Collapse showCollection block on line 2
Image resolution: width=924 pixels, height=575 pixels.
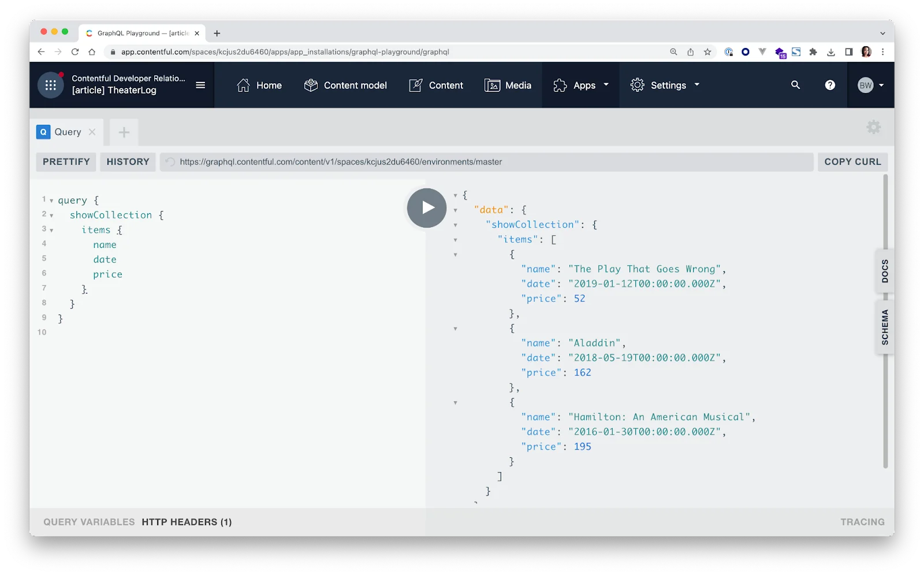tap(51, 216)
